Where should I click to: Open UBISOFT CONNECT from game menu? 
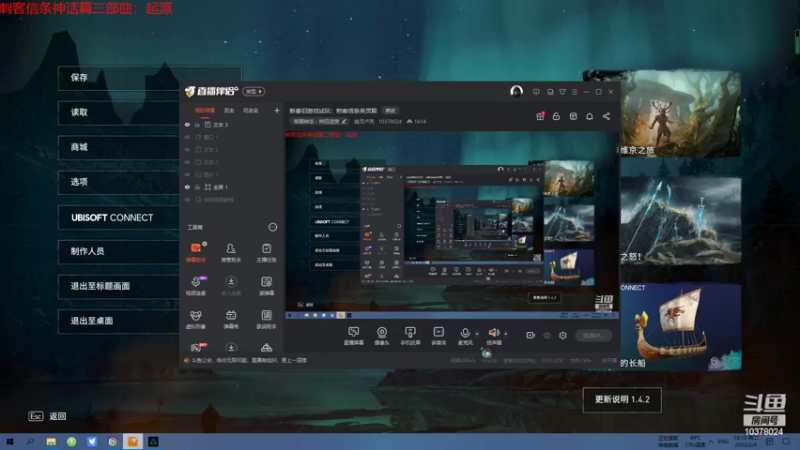pyautogui.click(x=118, y=217)
